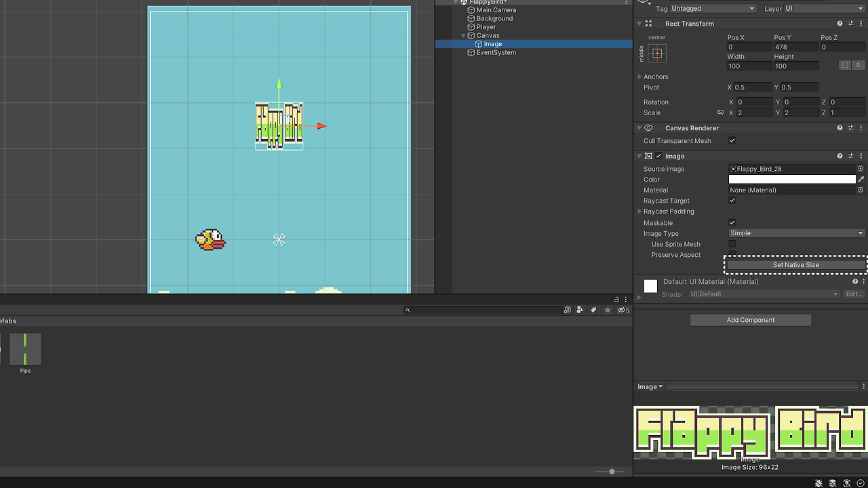Click the Add Component button

click(x=751, y=320)
